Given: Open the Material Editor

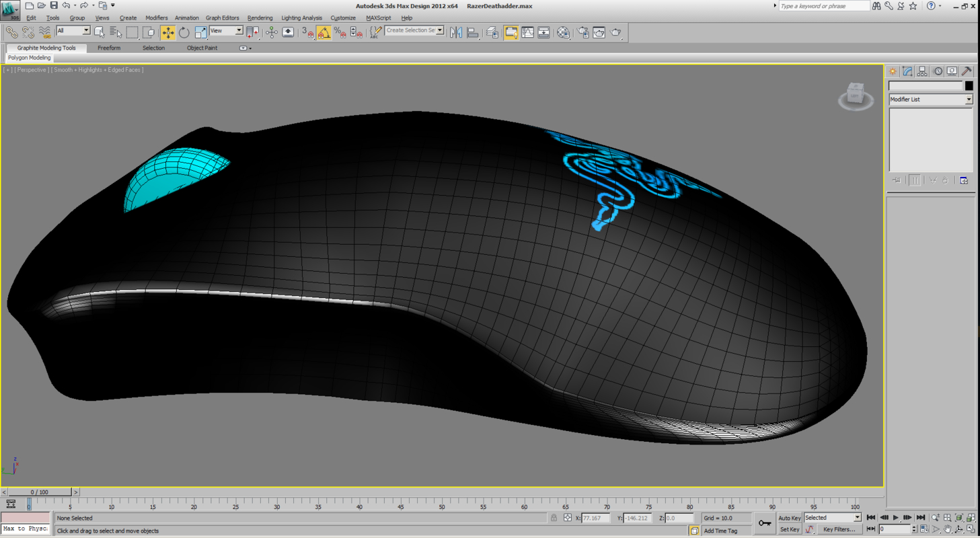Looking at the screenshot, I should click(564, 31).
